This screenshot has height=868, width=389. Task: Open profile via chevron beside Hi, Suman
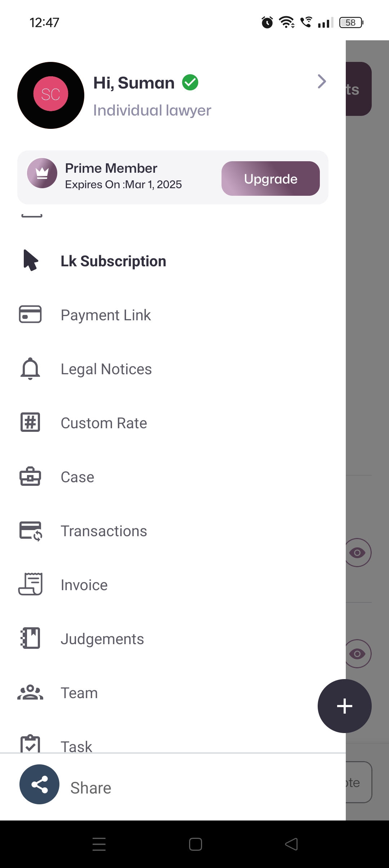[322, 82]
